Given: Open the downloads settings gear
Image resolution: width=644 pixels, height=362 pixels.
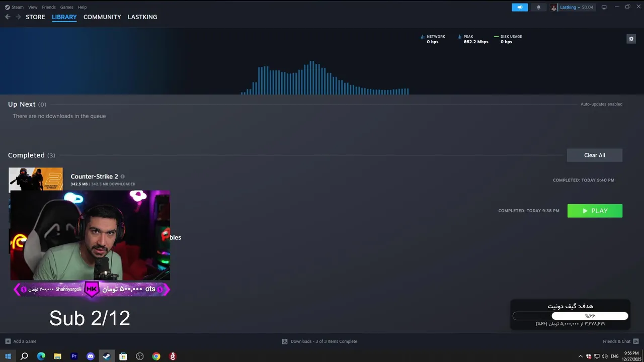Looking at the screenshot, I should click(x=631, y=39).
